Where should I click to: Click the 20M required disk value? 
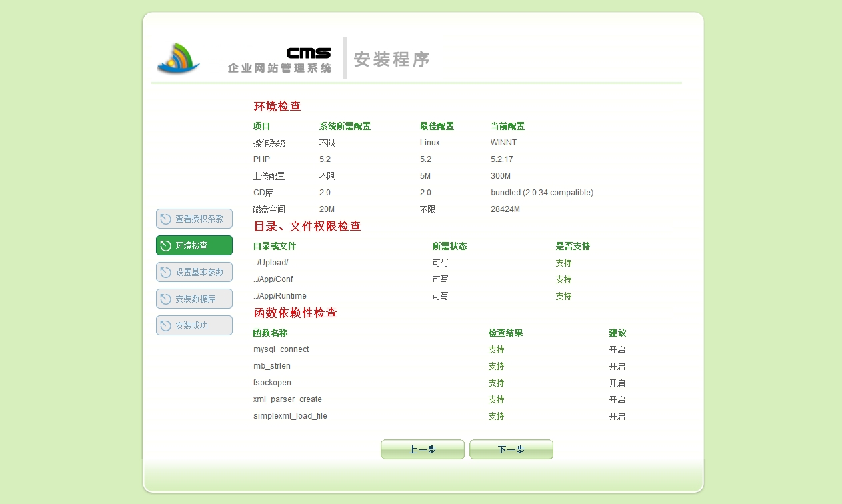click(x=327, y=209)
